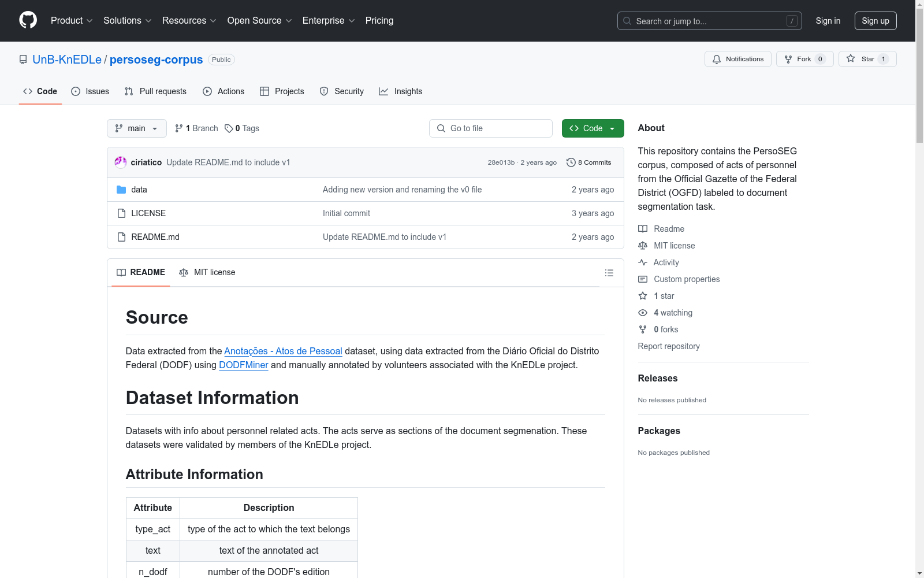Switch to the Issues tab
Image resolution: width=924 pixels, height=578 pixels.
click(90, 91)
